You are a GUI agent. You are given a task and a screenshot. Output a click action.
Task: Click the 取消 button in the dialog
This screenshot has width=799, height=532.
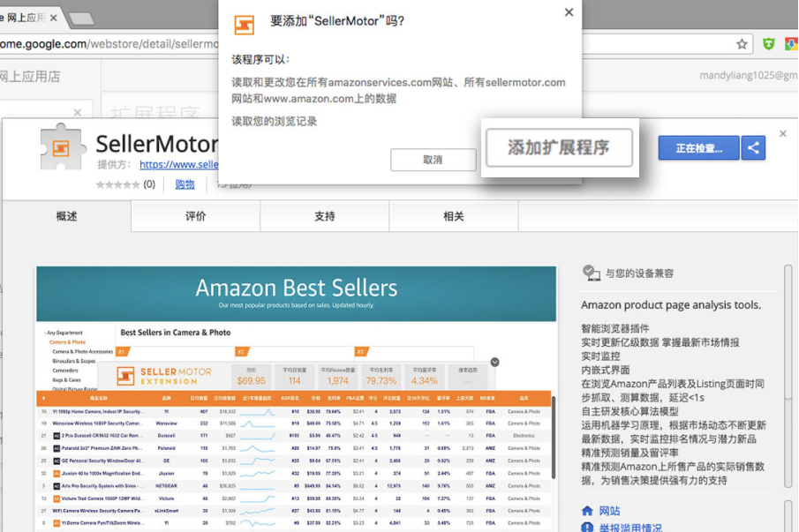click(x=433, y=160)
